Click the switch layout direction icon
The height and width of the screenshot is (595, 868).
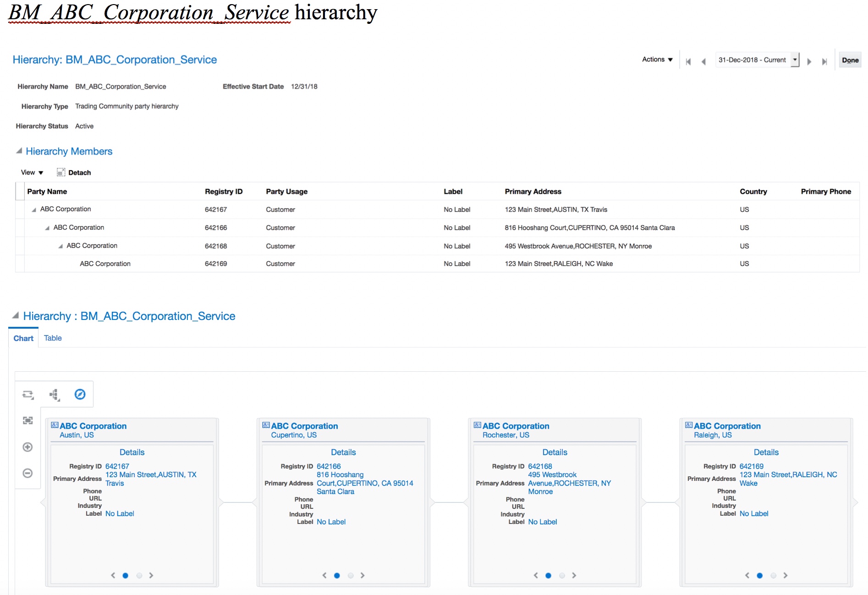pos(28,395)
